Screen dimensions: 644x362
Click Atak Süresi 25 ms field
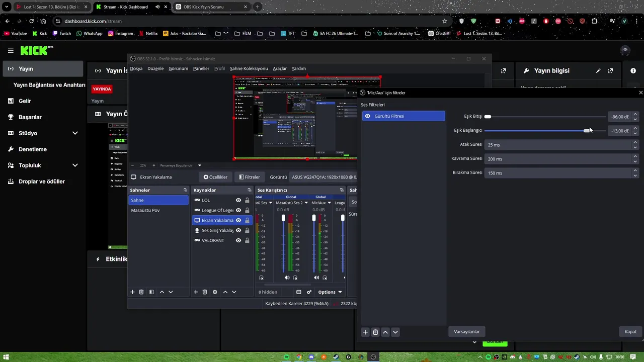pyautogui.click(x=561, y=145)
